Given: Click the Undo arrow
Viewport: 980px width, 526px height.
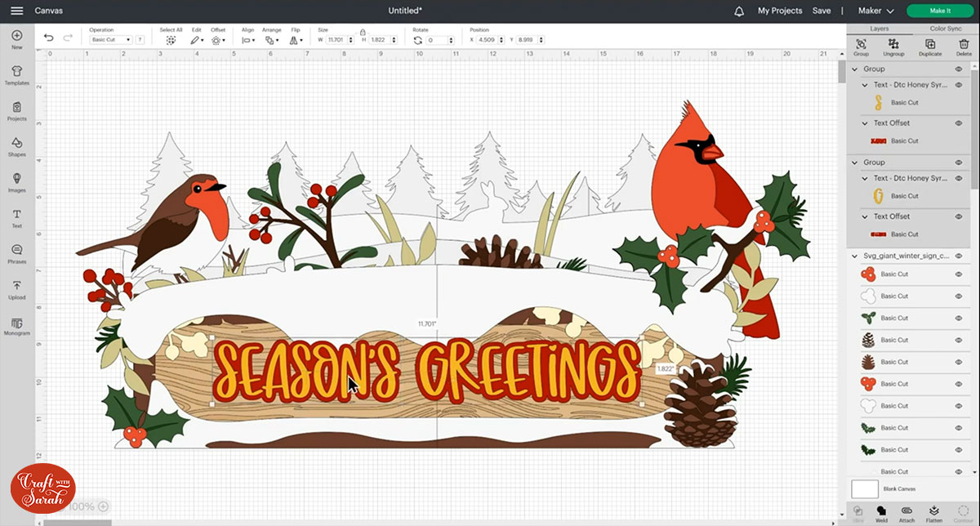Looking at the screenshot, I should pos(49,38).
